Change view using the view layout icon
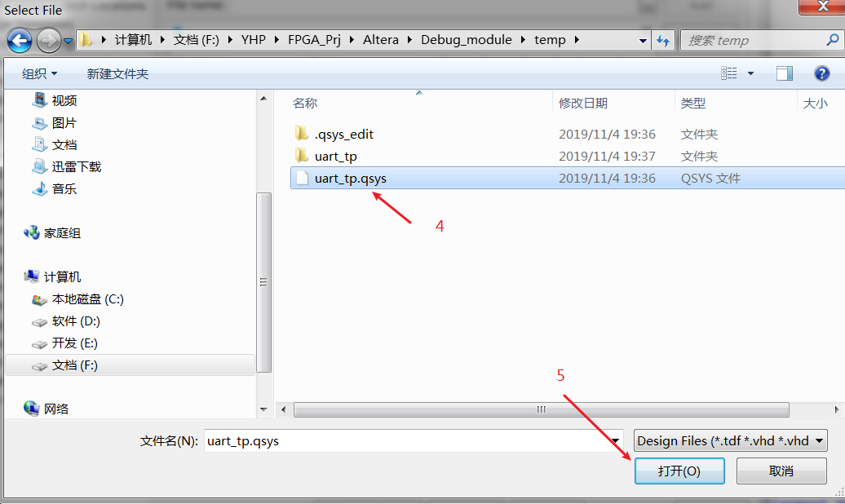The image size is (845, 504). click(x=728, y=73)
